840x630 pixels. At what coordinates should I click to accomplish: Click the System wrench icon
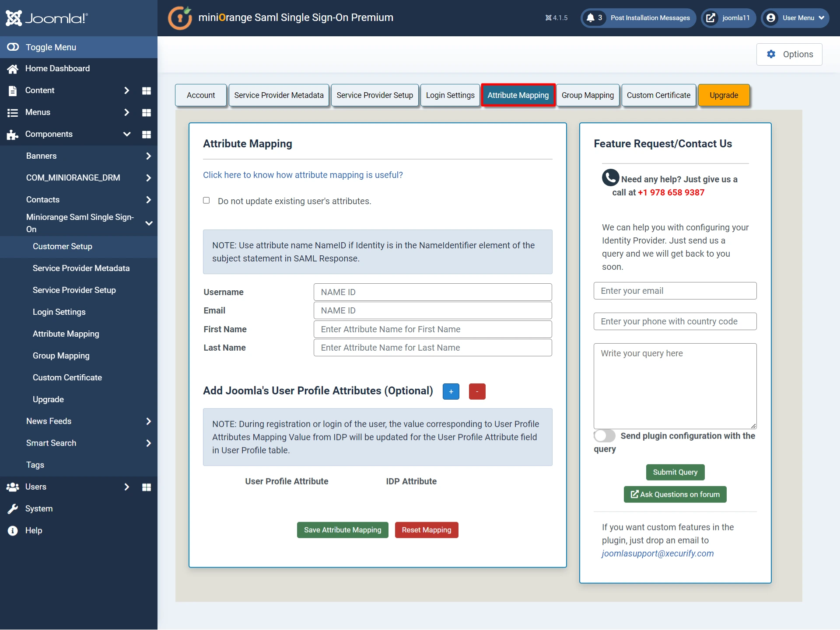coord(13,509)
